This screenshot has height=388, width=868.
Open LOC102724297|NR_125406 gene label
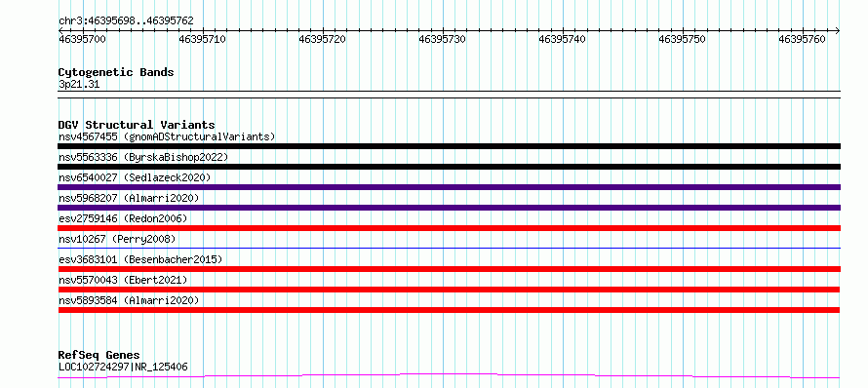(123, 367)
